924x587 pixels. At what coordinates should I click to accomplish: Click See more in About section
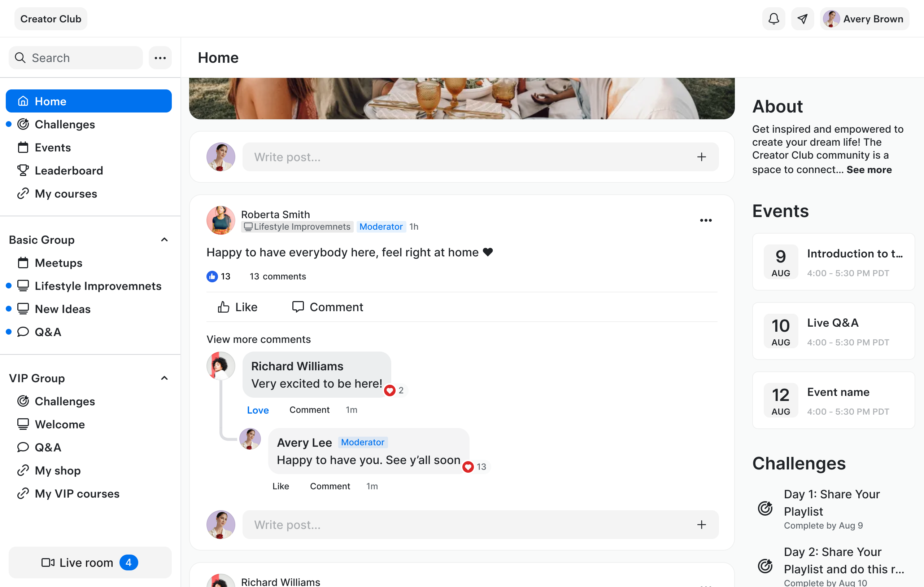coord(869,169)
